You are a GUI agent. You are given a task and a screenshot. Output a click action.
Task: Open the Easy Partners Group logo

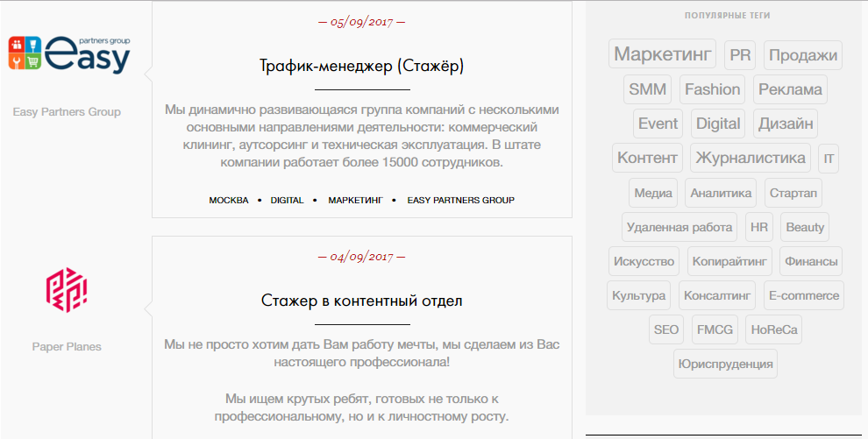click(x=69, y=54)
